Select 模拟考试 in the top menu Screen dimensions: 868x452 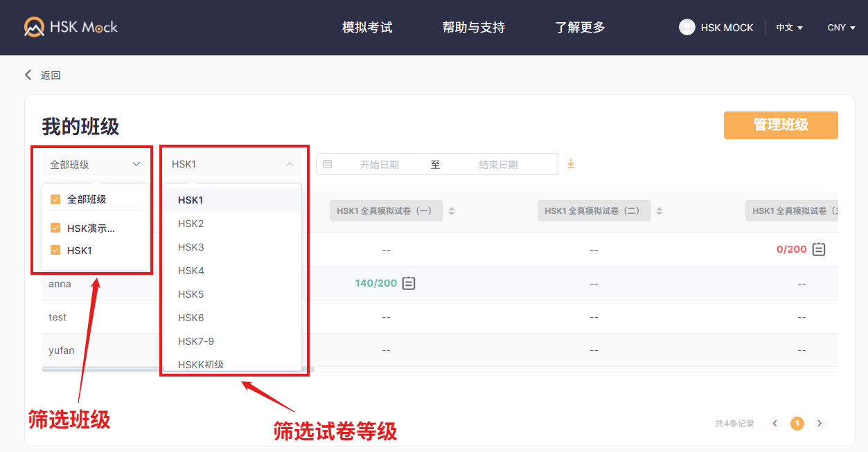coord(366,27)
